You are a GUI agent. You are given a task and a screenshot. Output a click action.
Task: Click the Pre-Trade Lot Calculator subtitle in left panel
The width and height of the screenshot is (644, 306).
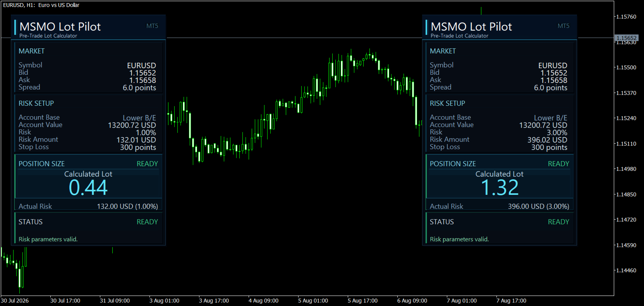pyautogui.click(x=48, y=36)
